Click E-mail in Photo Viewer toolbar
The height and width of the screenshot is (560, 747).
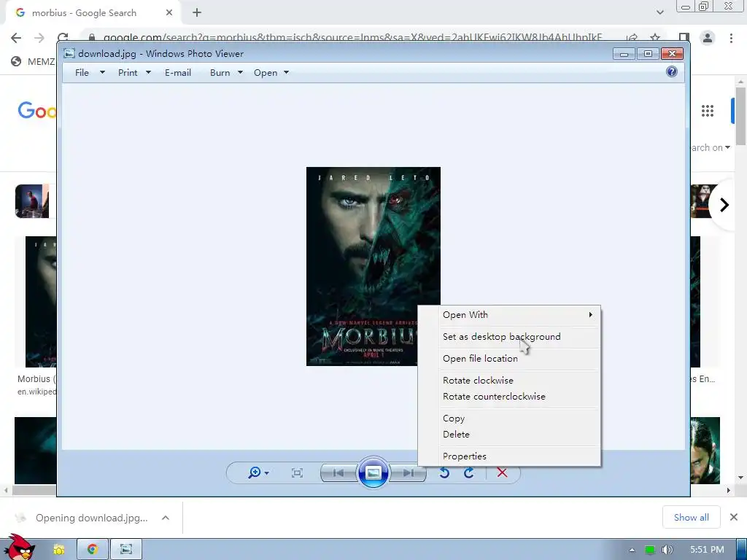click(178, 73)
